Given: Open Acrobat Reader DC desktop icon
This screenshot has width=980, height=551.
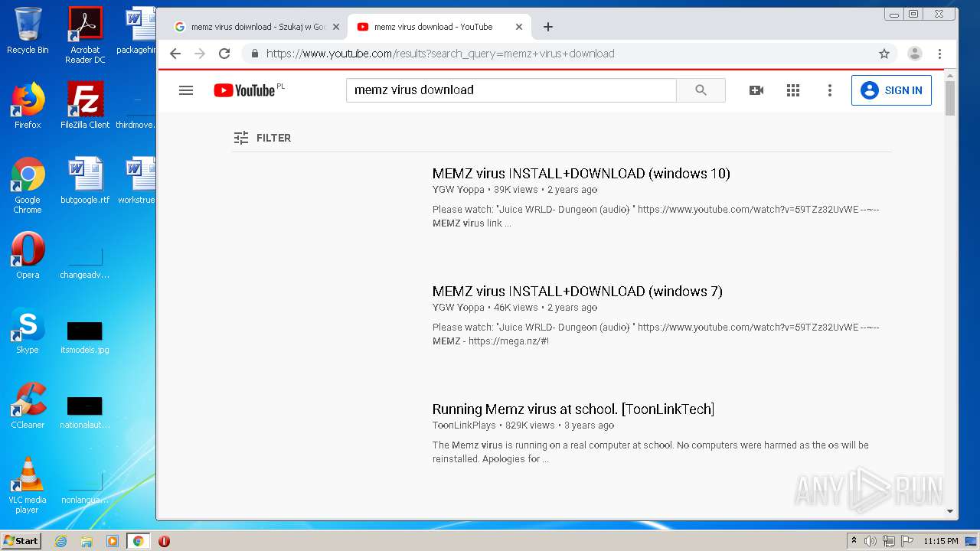Looking at the screenshot, I should (85, 35).
